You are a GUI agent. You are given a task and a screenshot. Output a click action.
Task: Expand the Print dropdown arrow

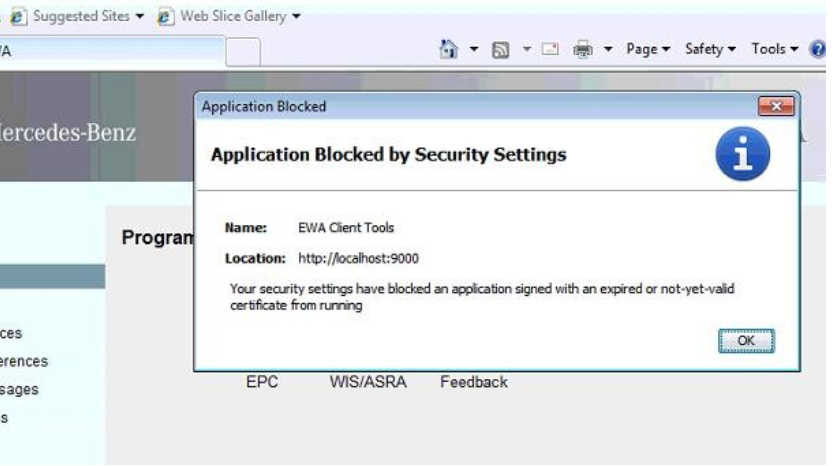[608, 49]
